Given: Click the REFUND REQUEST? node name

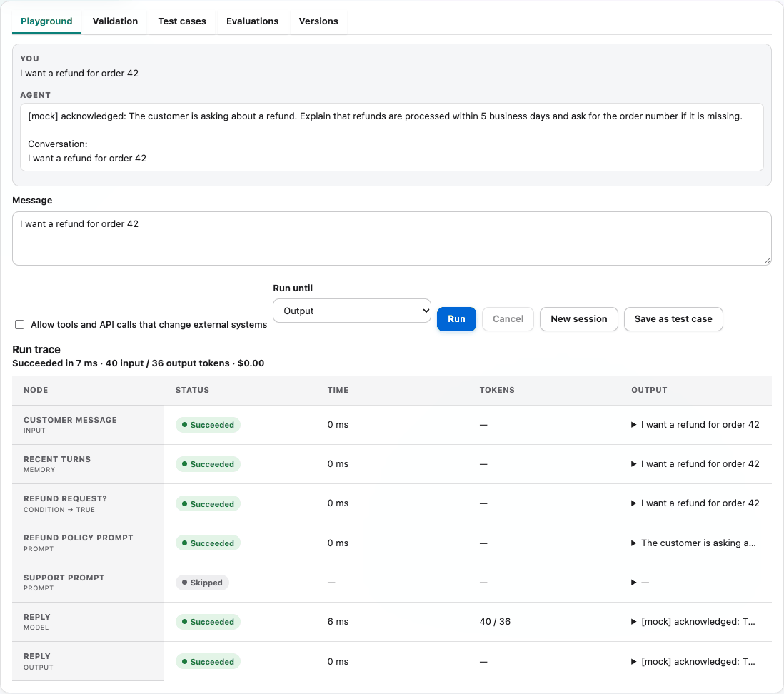Looking at the screenshot, I should coord(65,498).
